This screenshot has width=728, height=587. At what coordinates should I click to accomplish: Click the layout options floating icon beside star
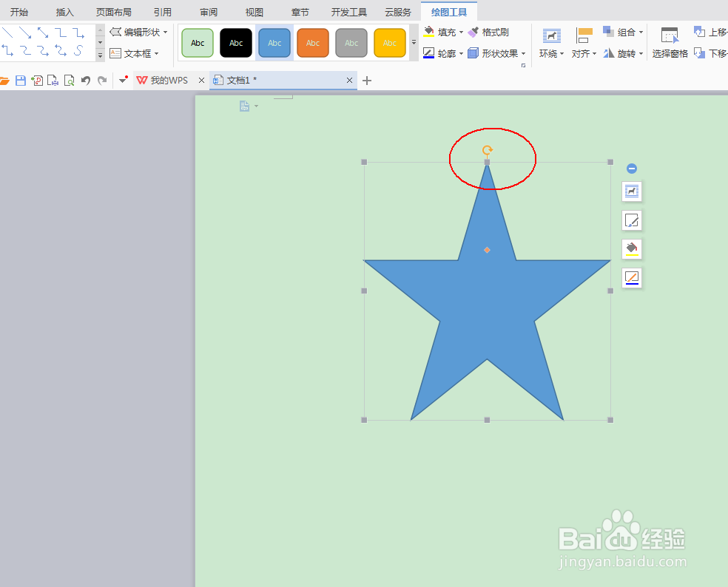tap(631, 191)
